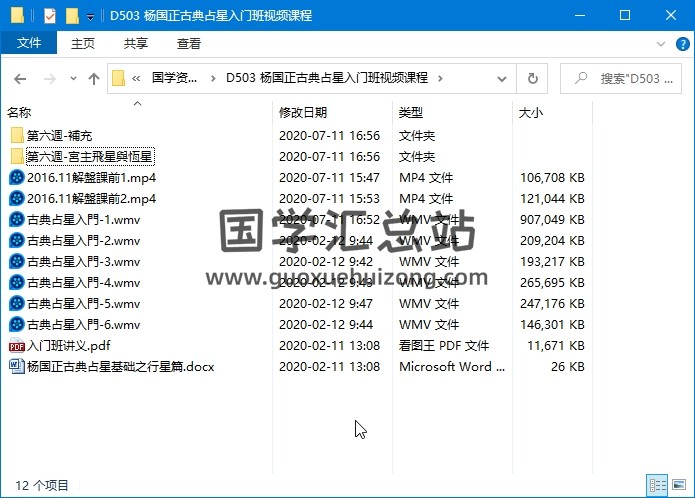Click the folder icon of 第六週-宮主飛星與恆星
695x498 pixels.
pos(17,156)
